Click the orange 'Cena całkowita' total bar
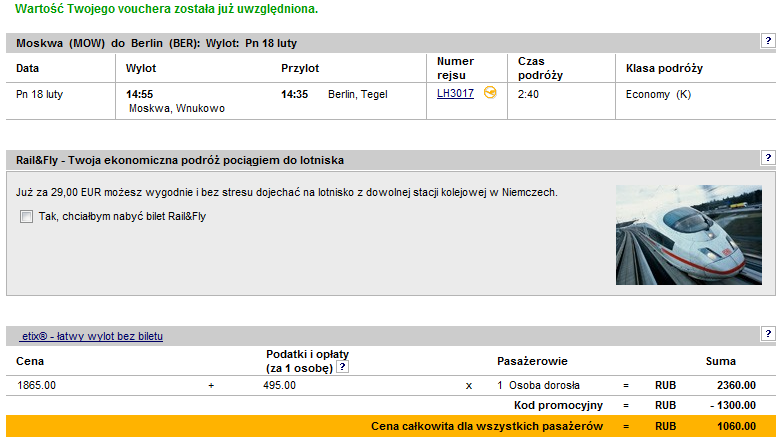This screenshot has height=439, width=780. tap(300, 427)
